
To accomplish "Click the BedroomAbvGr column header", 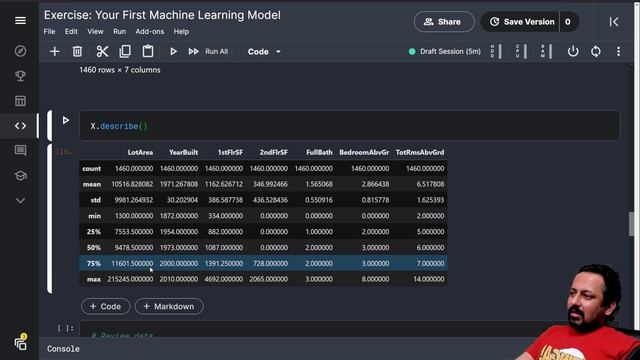I will 364,152.
